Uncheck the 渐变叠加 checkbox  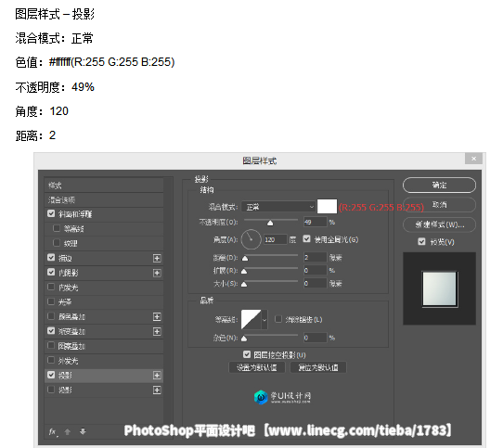(51, 330)
